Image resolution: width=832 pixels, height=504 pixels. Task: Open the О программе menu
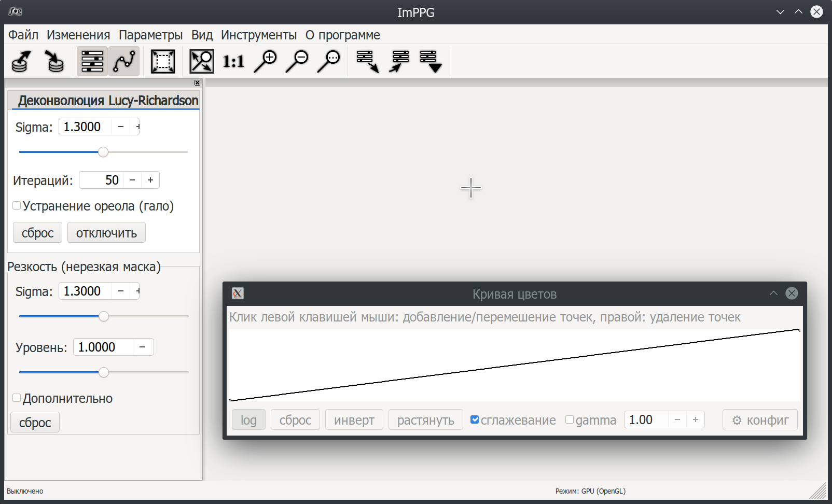coord(342,35)
